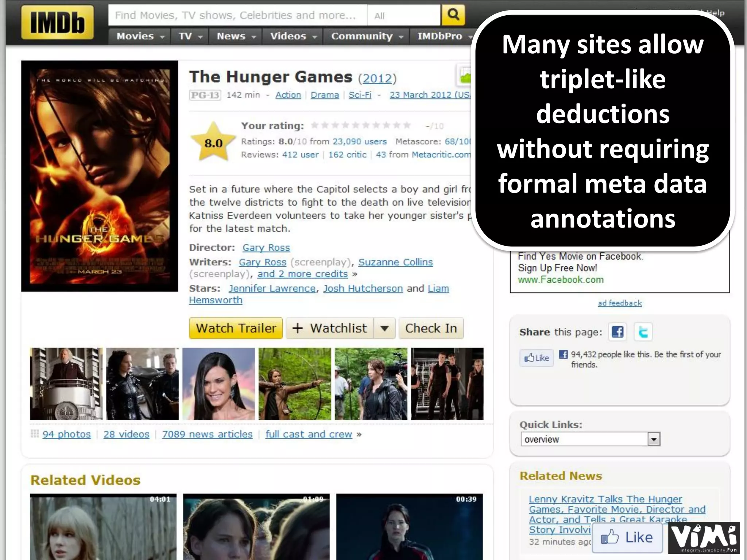Open the full cast and crew link
The image size is (747, 560).
(309, 434)
